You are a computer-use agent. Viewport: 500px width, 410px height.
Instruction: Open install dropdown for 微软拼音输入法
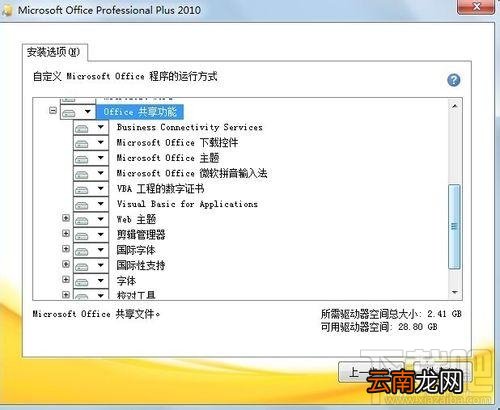pos(91,173)
